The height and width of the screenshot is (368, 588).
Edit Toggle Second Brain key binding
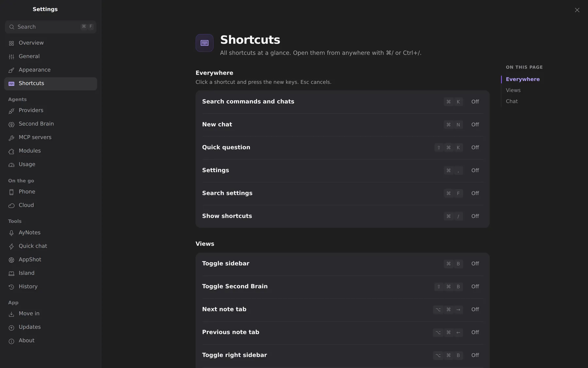click(449, 287)
